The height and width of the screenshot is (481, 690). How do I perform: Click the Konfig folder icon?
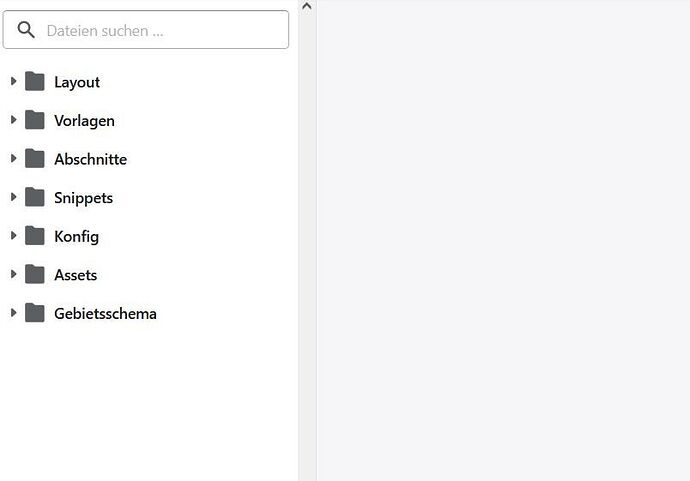[35, 236]
